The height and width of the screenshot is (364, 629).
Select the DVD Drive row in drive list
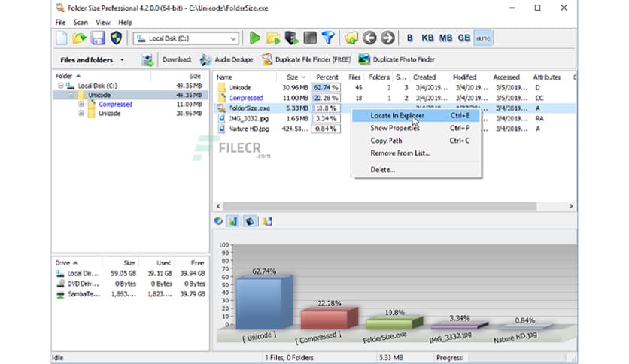130,284
